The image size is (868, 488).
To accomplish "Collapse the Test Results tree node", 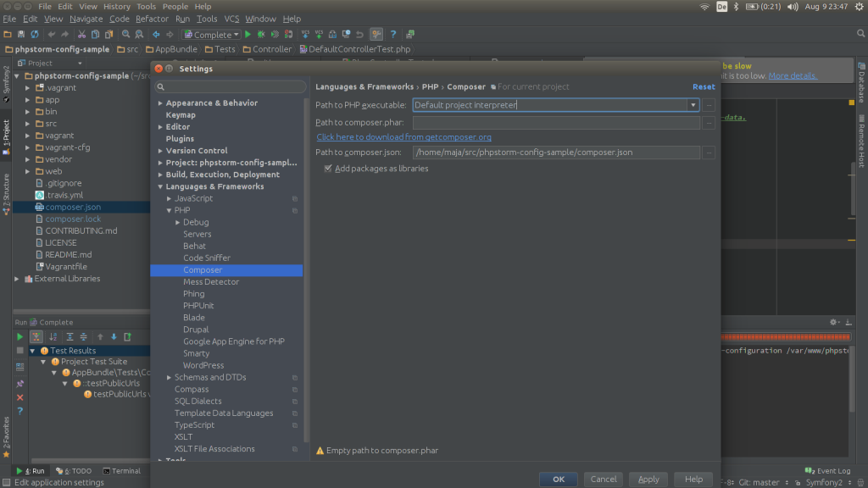I will [33, 351].
